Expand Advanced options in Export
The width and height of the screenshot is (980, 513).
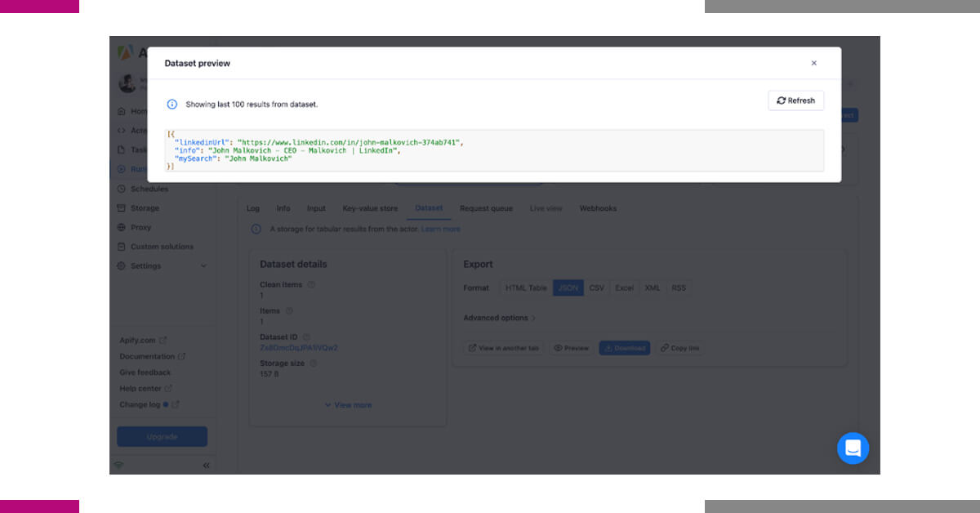pyautogui.click(x=500, y=318)
